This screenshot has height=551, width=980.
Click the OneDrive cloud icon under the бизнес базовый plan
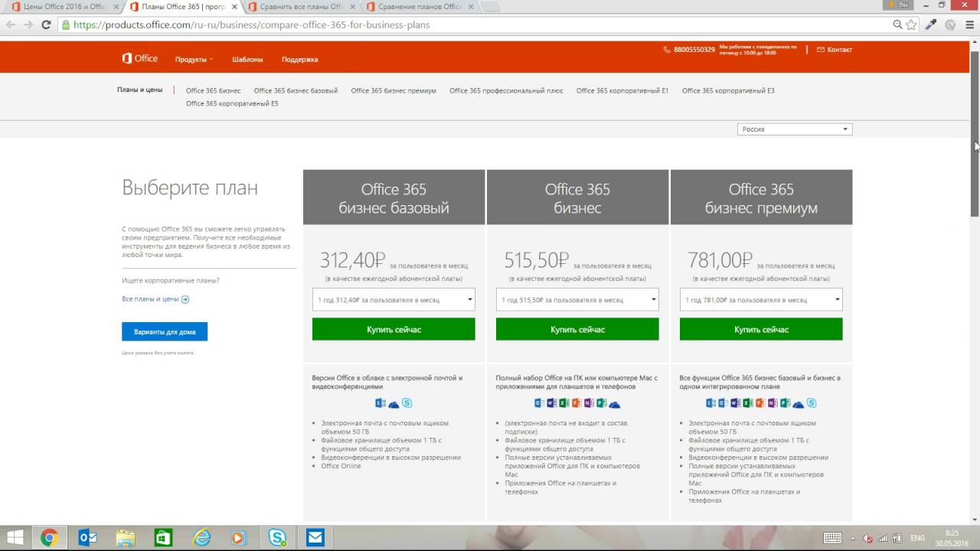pyautogui.click(x=394, y=403)
